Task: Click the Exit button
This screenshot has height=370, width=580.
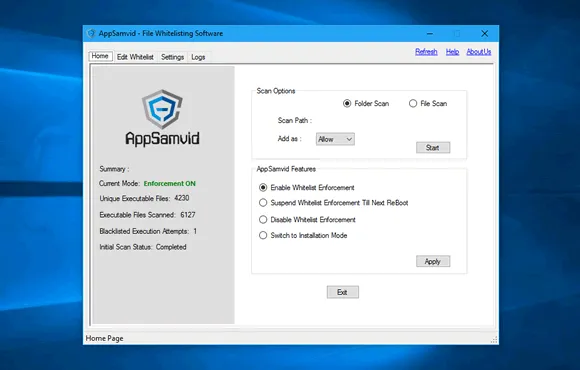Action: tap(343, 292)
